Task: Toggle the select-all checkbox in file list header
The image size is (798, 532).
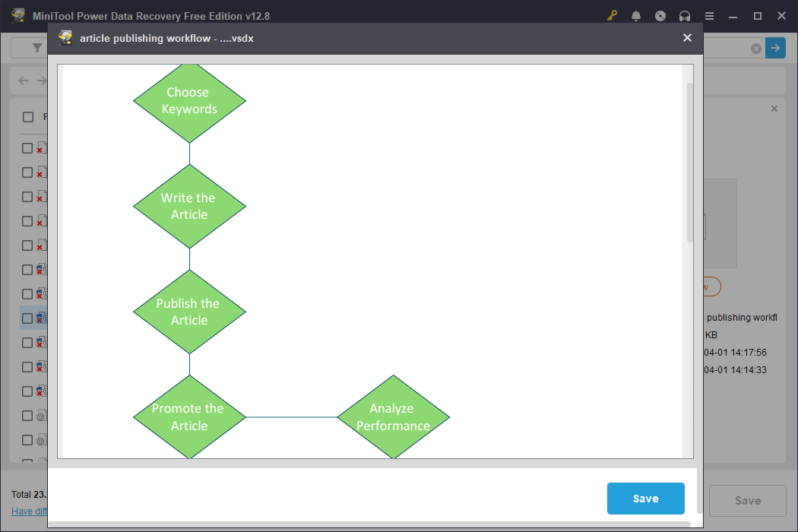Action: (x=28, y=117)
